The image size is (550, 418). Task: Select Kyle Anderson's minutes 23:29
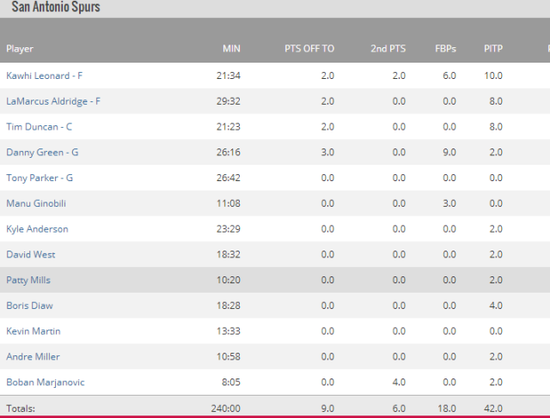pos(228,229)
